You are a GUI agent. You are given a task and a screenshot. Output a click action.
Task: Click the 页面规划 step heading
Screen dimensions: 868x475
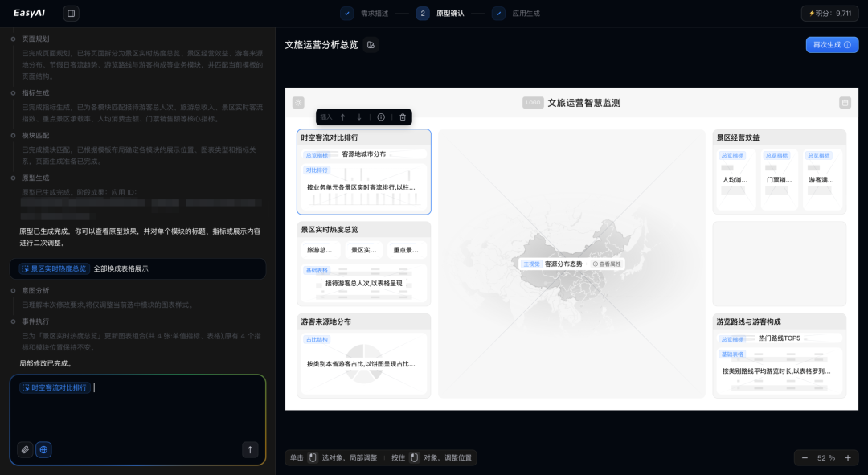pos(35,39)
